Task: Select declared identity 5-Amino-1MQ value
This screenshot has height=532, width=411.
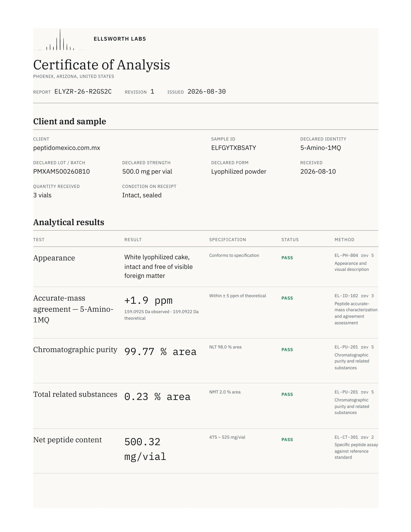Action: tap(321, 148)
